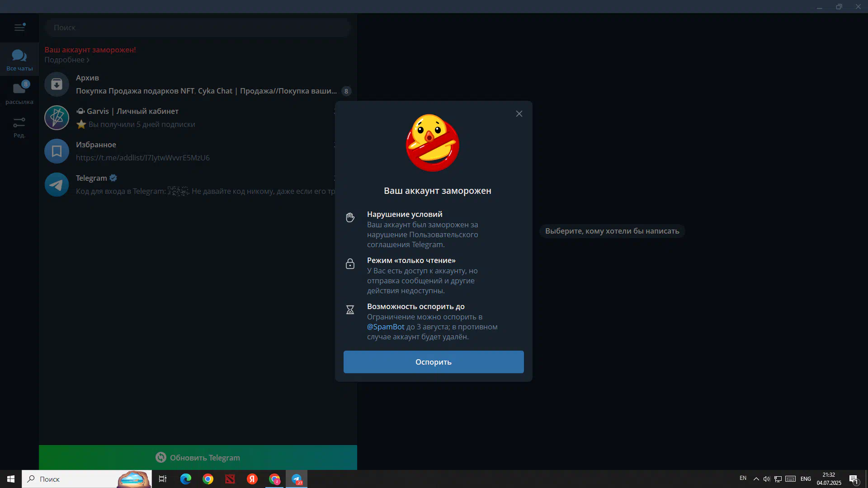
Task: Open the notification center icon
Action: 854,479
